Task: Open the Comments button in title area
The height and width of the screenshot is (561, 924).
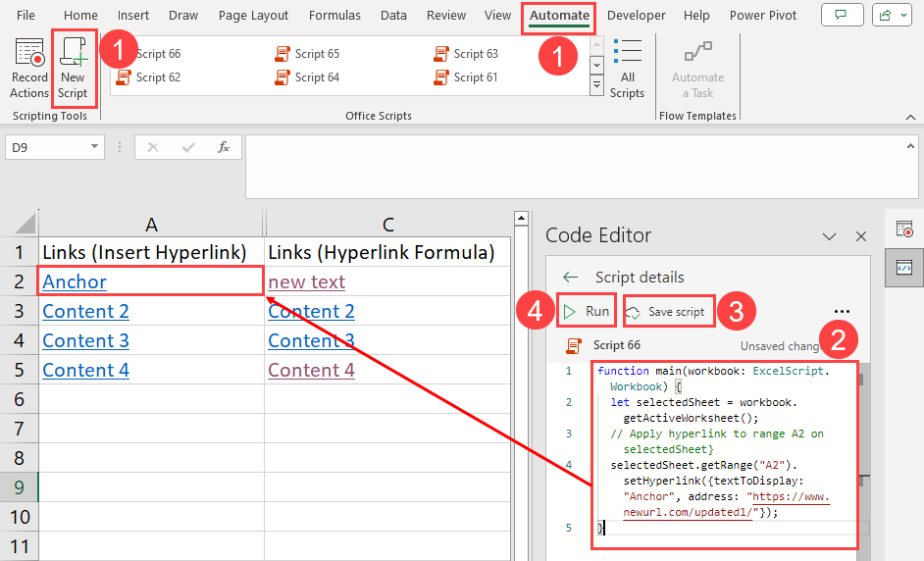Action: pyautogui.click(x=842, y=16)
